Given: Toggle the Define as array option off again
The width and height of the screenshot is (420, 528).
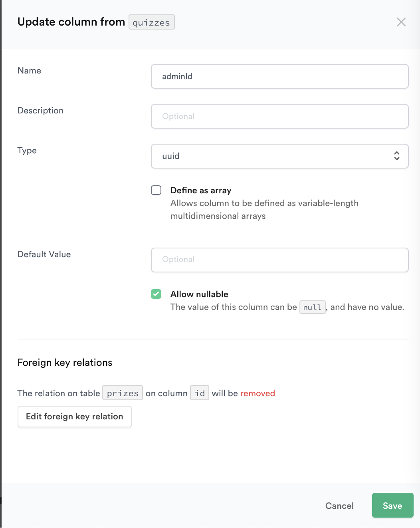Looking at the screenshot, I should coord(156,190).
